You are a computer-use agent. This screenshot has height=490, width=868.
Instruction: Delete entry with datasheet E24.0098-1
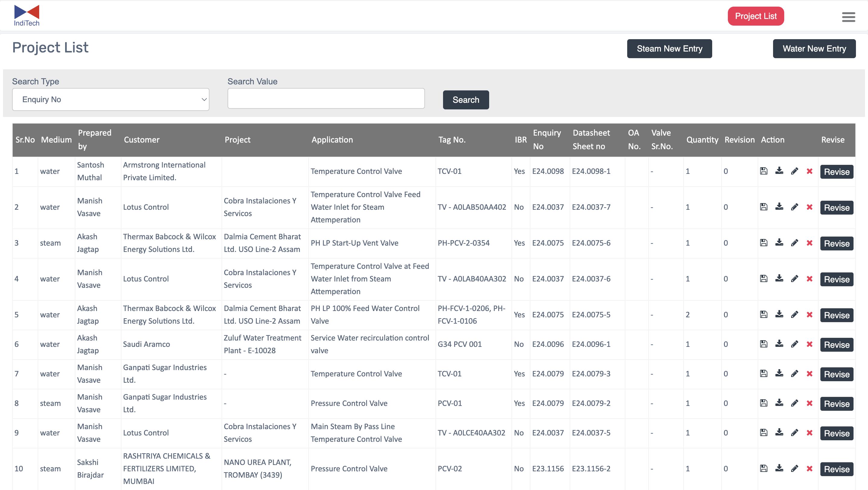tap(809, 171)
